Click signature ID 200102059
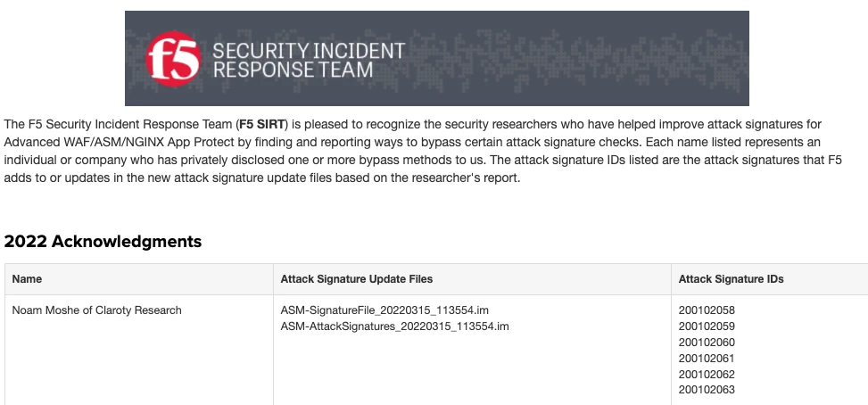This screenshot has height=405, width=868. click(x=707, y=326)
